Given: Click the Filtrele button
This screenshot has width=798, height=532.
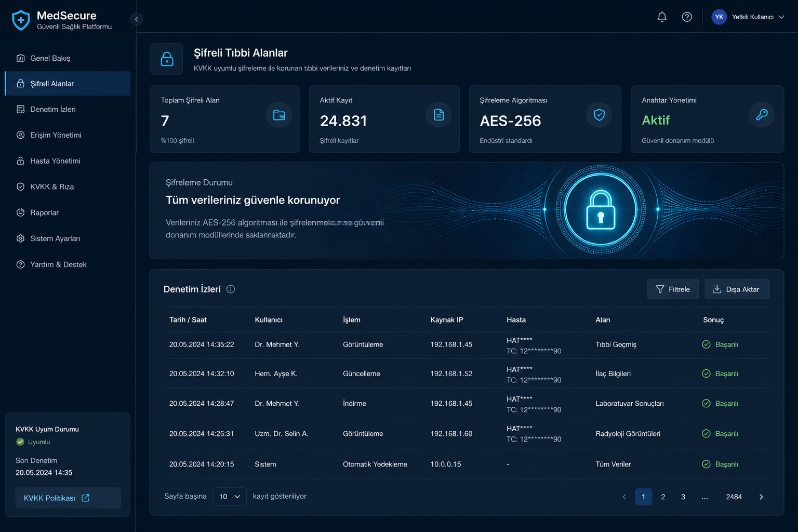Looking at the screenshot, I should click(x=673, y=289).
